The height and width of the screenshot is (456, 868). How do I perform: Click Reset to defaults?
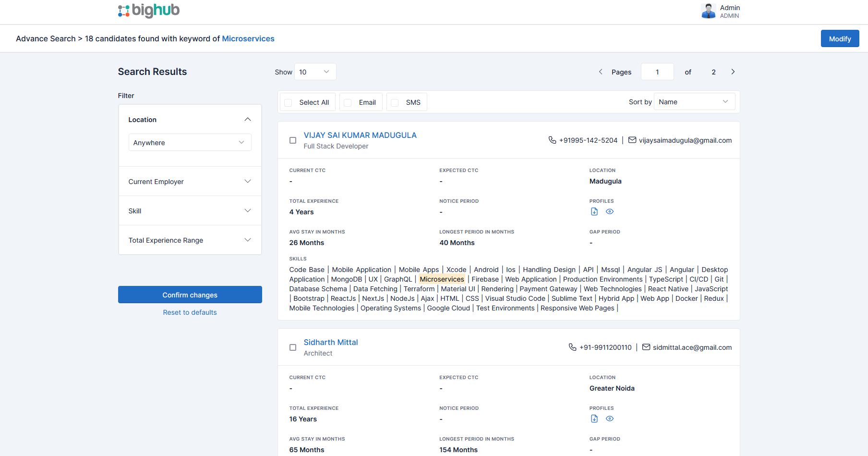tap(190, 312)
